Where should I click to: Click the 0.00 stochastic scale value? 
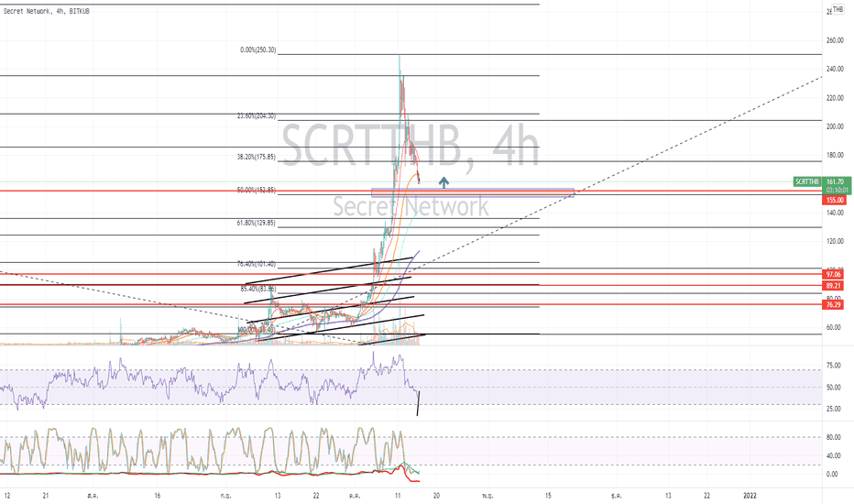(832, 474)
